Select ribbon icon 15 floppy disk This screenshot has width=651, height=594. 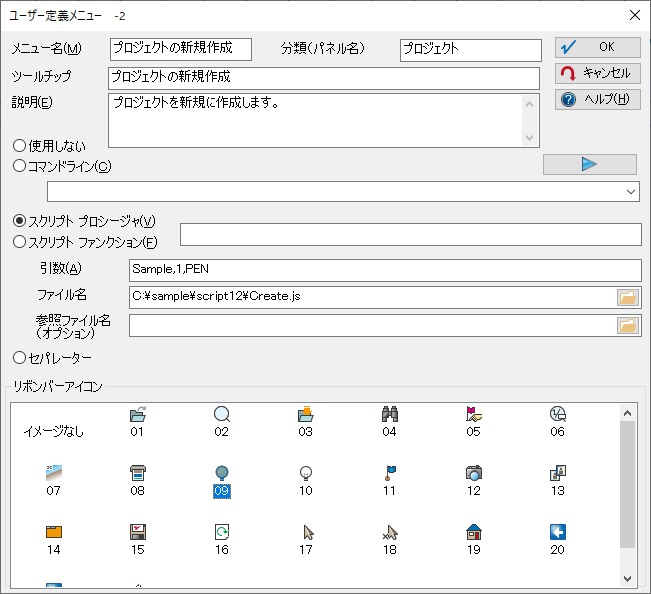point(137,540)
